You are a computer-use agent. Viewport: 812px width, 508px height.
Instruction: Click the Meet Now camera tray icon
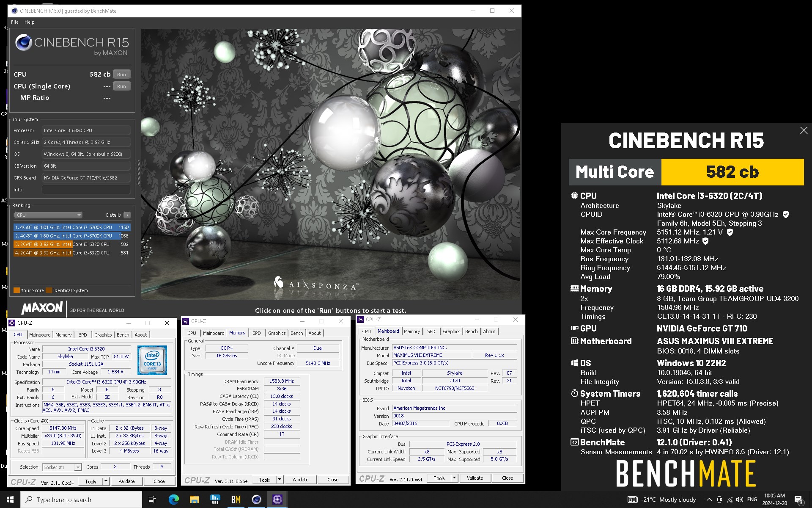coord(719,500)
